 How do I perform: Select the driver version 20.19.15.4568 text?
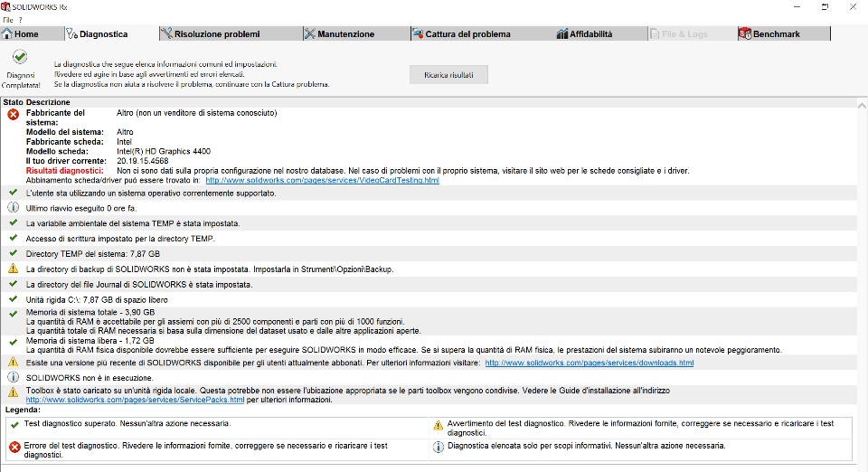[x=142, y=161]
